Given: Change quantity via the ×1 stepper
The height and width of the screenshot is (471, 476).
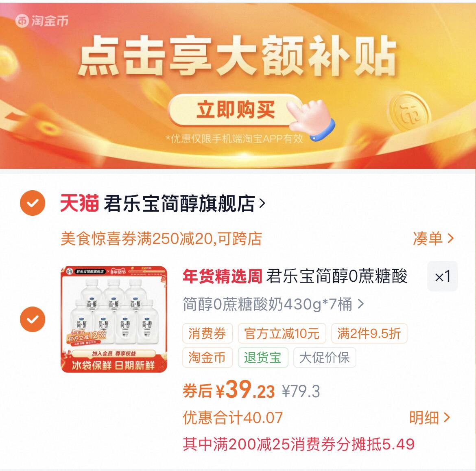Looking at the screenshot, I should coord(442,276).
